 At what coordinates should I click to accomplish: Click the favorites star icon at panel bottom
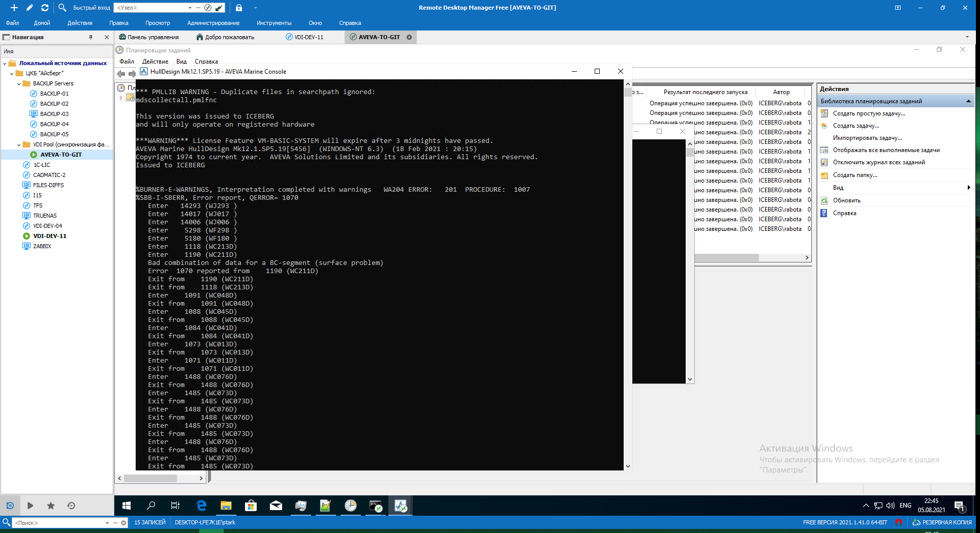[x=51, y=506]
